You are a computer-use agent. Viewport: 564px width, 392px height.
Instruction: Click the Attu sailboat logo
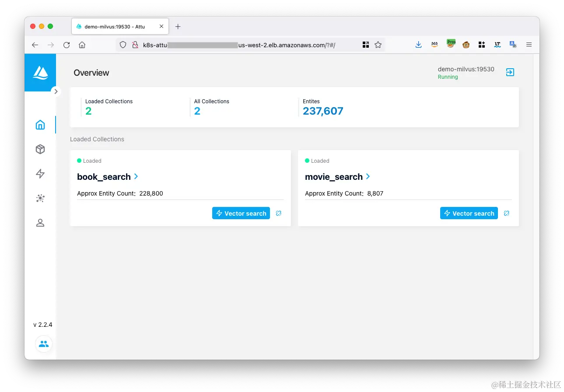pos(40,73)
